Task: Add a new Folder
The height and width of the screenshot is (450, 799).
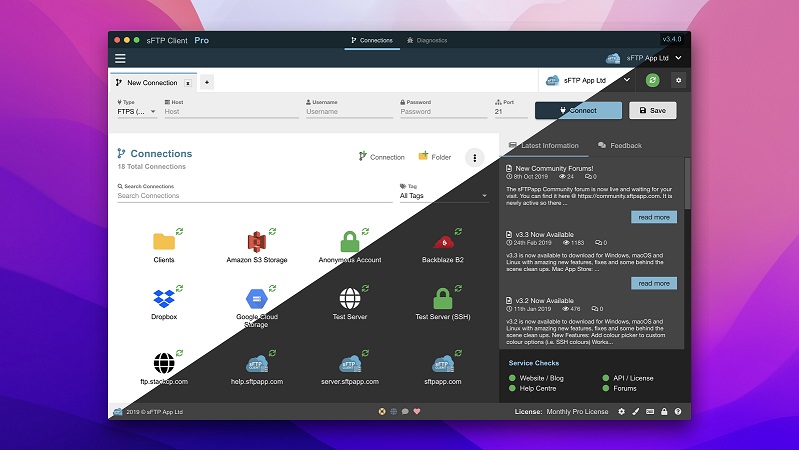Action: 435,157
